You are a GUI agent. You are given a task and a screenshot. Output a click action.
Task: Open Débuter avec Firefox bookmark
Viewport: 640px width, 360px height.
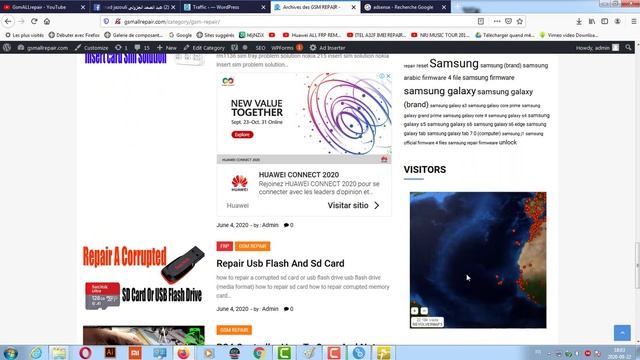pyautogui.click(x=74, y=35)
